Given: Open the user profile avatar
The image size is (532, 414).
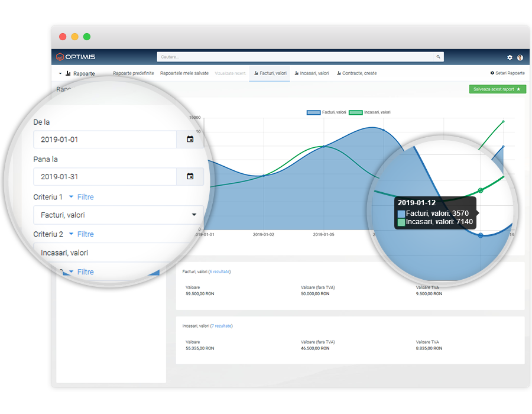Looking at the screenshot, I should (520, 57).
